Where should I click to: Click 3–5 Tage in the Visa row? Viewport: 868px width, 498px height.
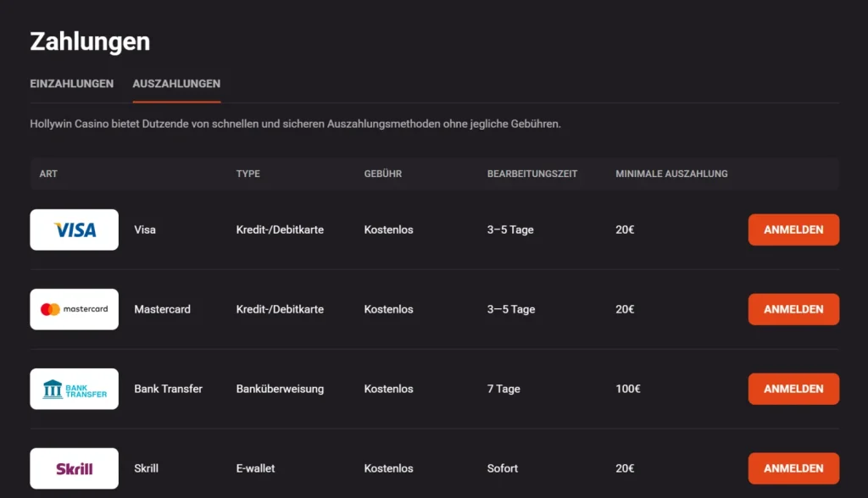tap(510, 230)
